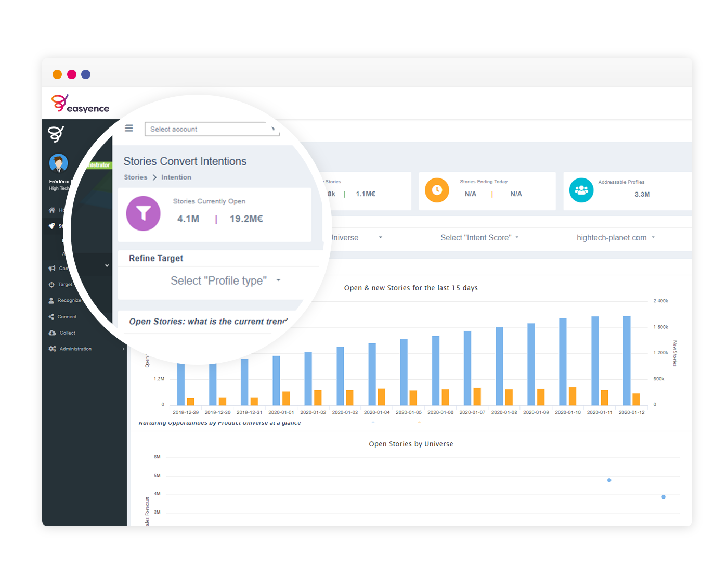Click Frédéric's profile avatar
728x562 pixels.
pos(58,162)
